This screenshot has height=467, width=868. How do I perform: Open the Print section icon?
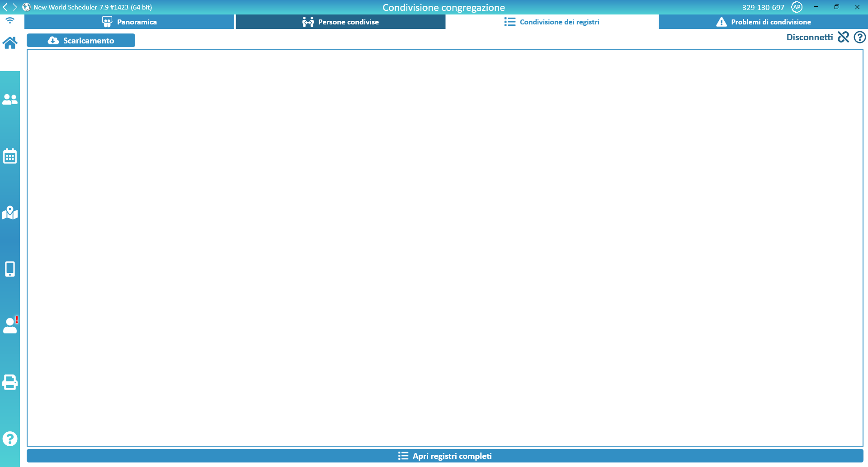point(10,382)
